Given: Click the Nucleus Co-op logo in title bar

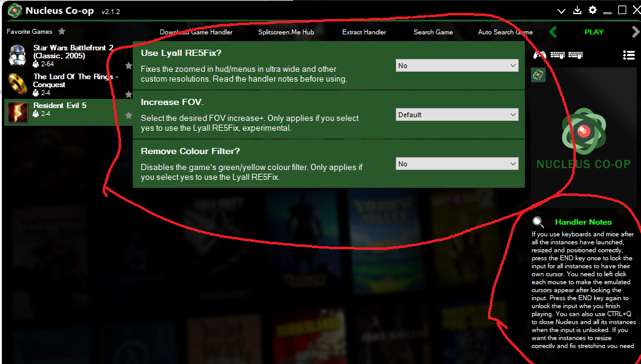Looking at the screenshot, I should click(15, 10).
